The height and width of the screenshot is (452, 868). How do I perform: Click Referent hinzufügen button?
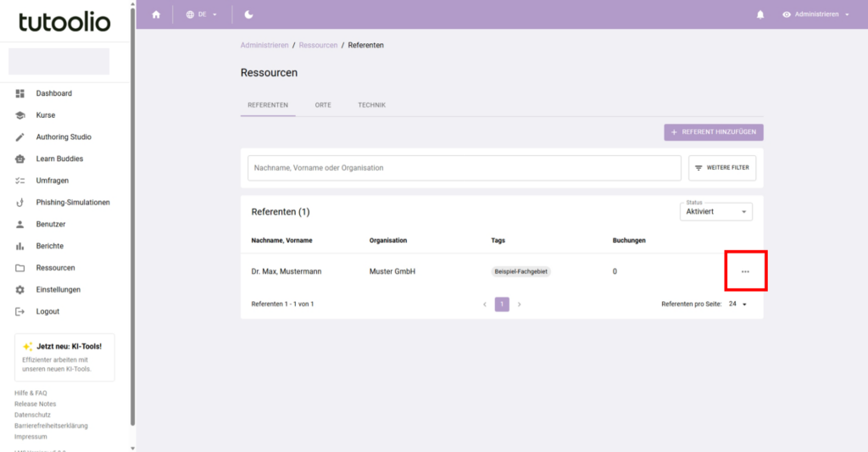click(x=714, y=131)
